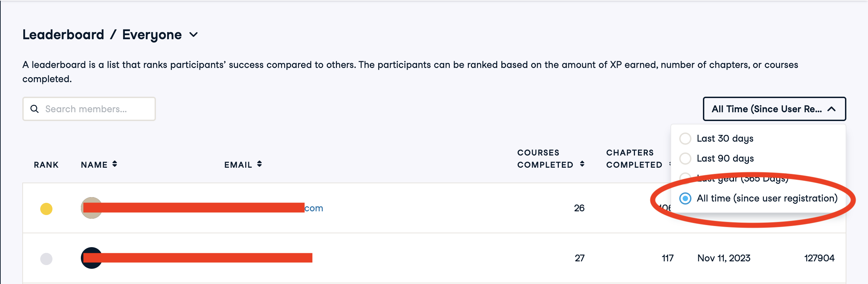The width and height of the screenshot is (868, 284).
Task: Open first member's email link
Action: [x=314, y=208]
